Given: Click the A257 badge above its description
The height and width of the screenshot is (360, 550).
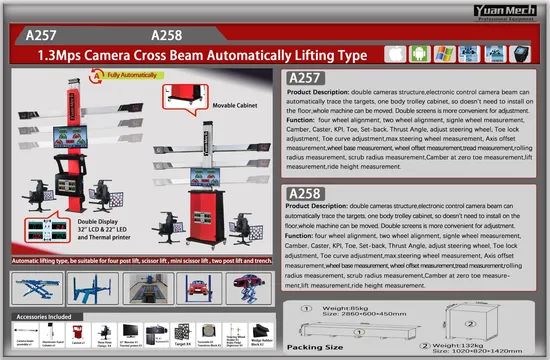Looking at the screenshot, I should (x=305, y=78).
